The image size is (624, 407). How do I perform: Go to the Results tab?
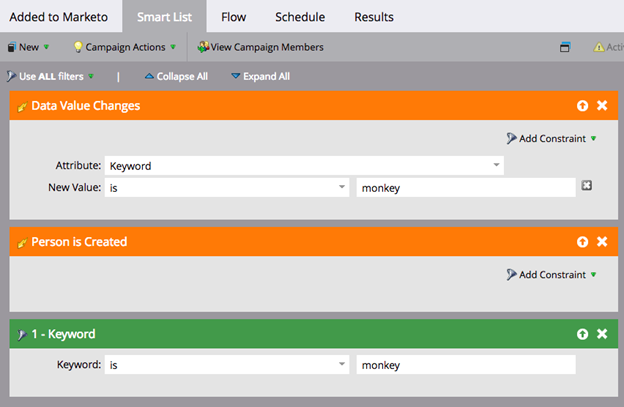pyautogui.click(x=373, y=16)
